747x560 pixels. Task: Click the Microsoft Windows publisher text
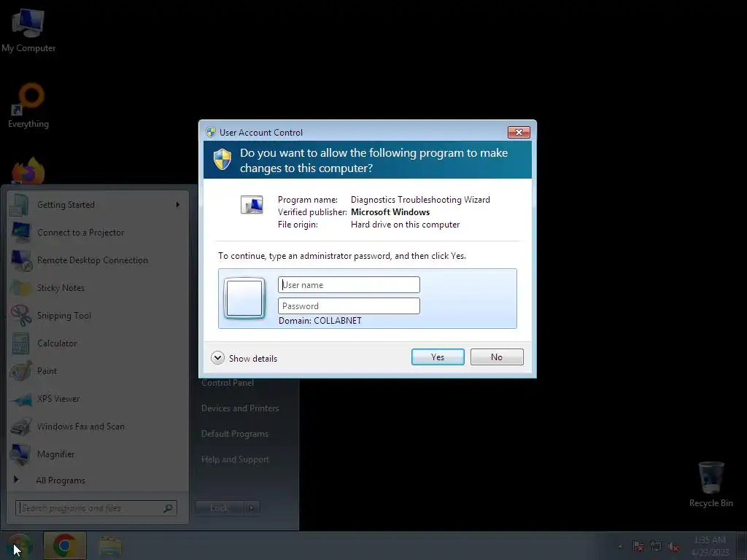[390, 212]
